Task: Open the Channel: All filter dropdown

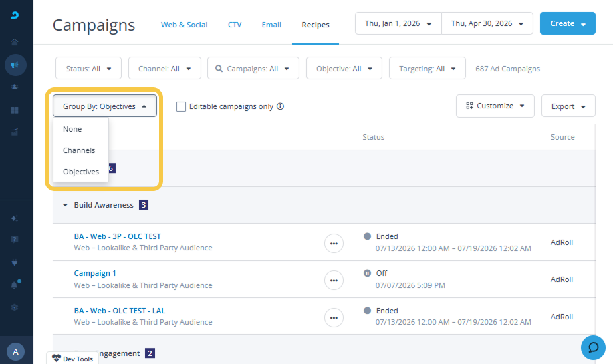Action: click(x=164, y=68)
